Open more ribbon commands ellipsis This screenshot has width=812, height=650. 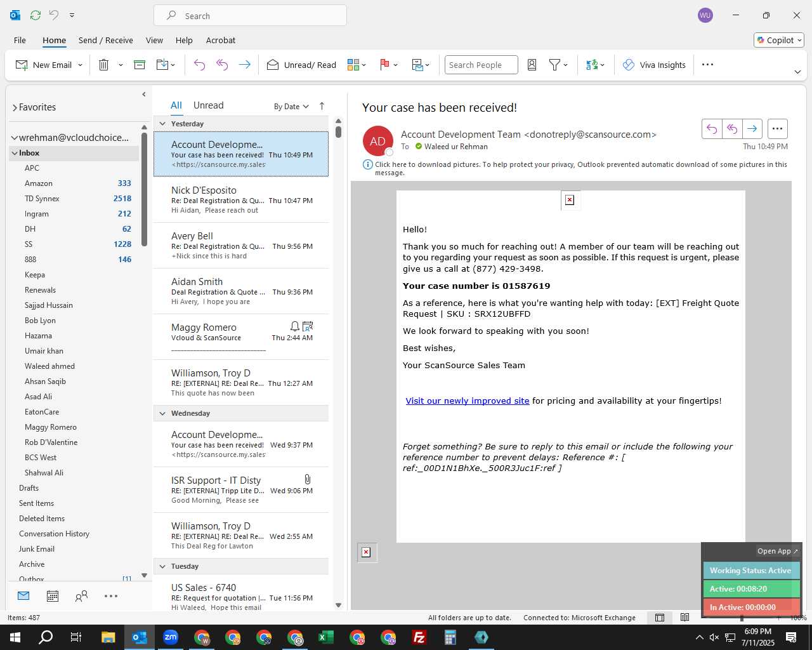(x=708, y=65)
